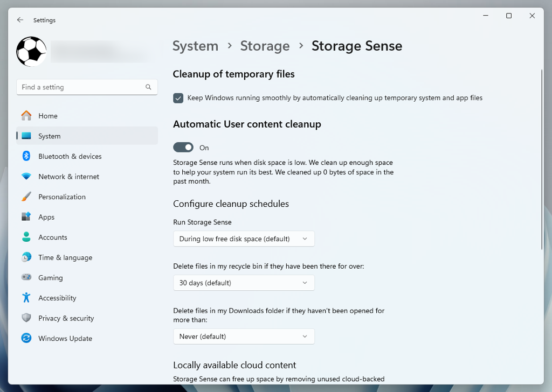Click the Home house icon
The height and width of the screenshot is (392, 552).
(26, 116)
